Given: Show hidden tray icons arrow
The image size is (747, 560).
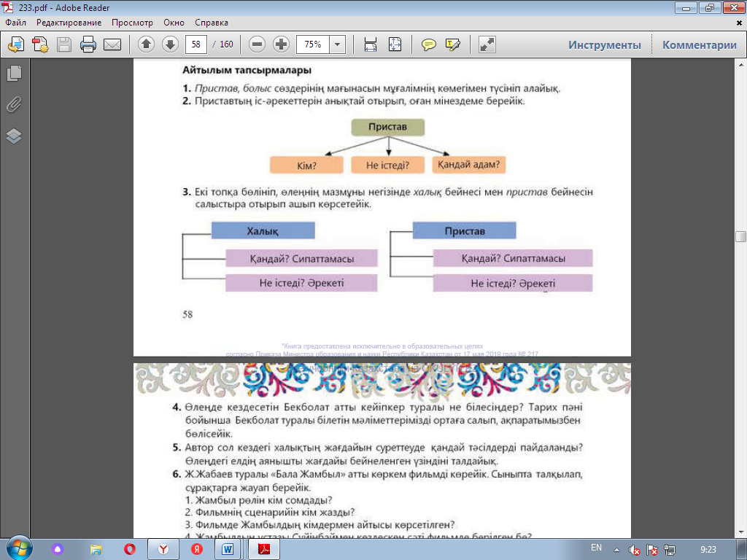Looking at the screenshot, I should pos(616,550).
